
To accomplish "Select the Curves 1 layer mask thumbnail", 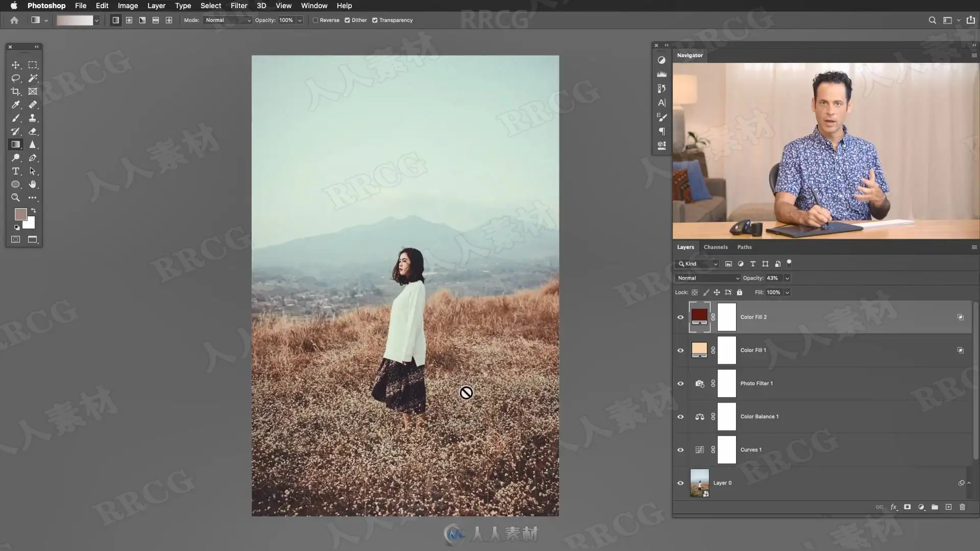I will pyautogui.click(x=726, y=450).
